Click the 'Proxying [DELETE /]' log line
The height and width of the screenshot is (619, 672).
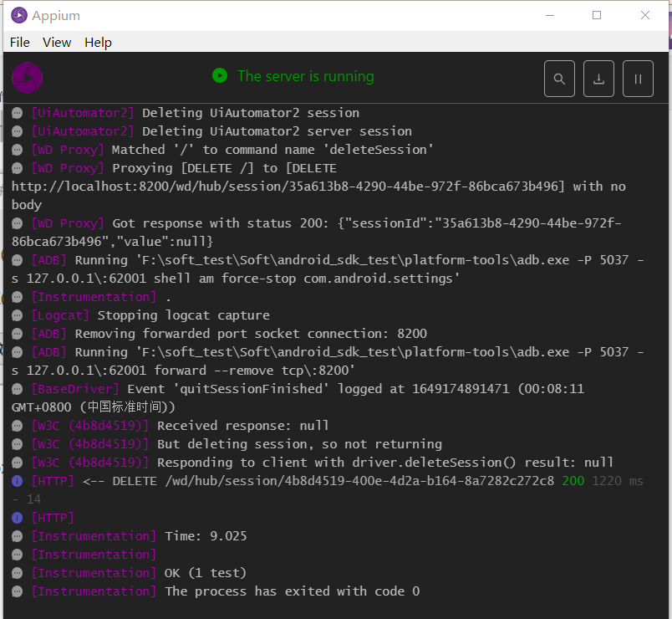(318, 187)
